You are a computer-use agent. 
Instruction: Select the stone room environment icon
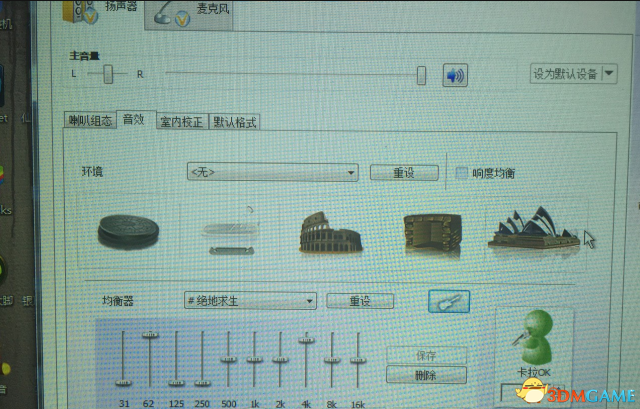(x=433, y=233)
